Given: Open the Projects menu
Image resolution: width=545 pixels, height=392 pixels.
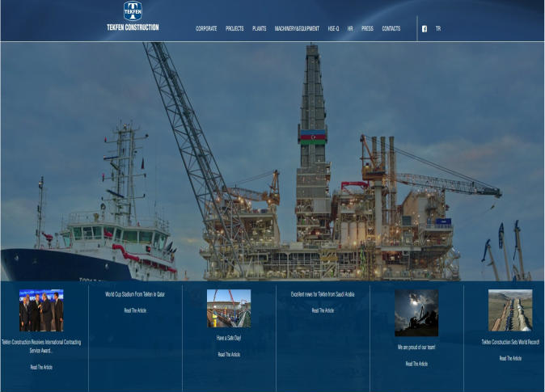Looking at the screenshot, I should pyautogui.click(x=234, y=28).
